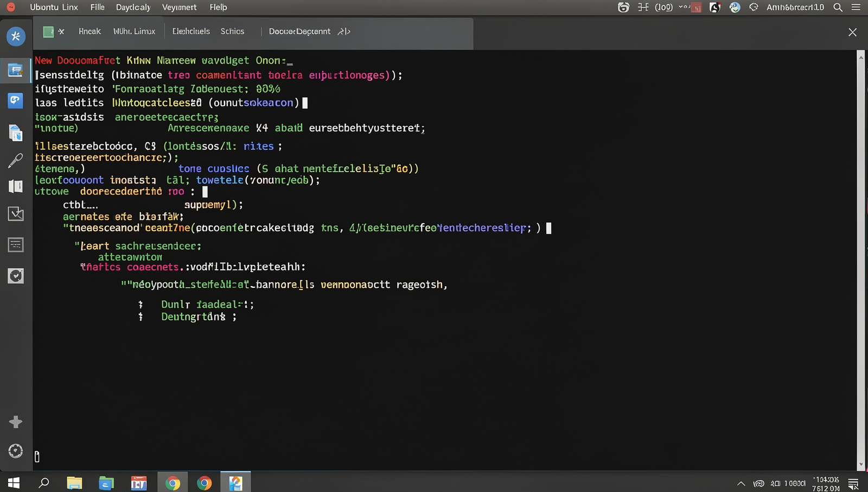Open the Schics tab
This screenshot has height=492, width=868.
(232, 31)
